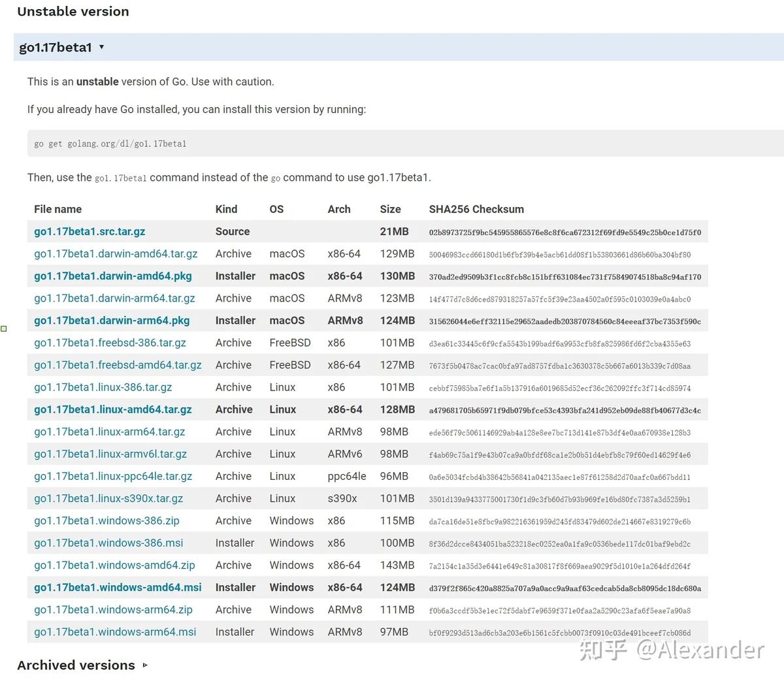This screenshot has height=681, width=784.
Task: Download go1.17beta1.darwin-amd64.tar.gz
Action: pyautogui.click(x=116, y=254)
